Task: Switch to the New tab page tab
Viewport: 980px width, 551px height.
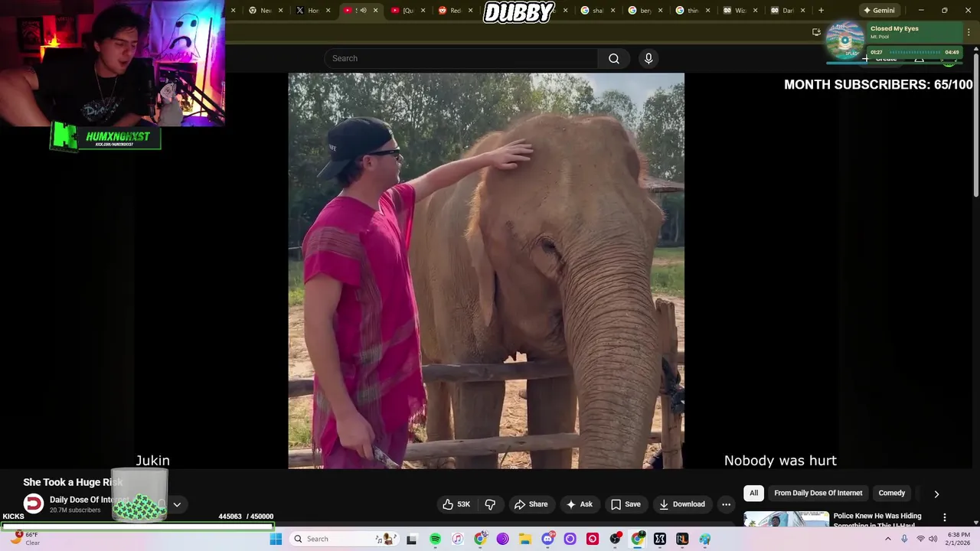Action: pos(260,11)
